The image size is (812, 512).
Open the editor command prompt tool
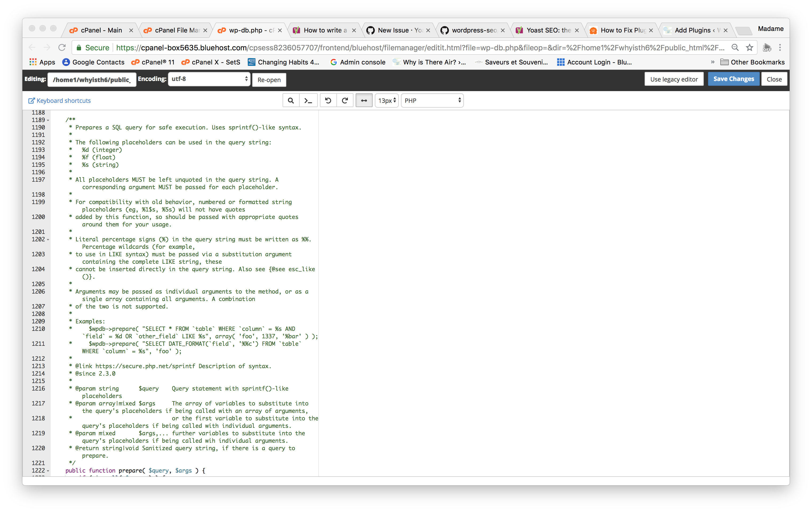pyautogui.click(x=308, y=100)
